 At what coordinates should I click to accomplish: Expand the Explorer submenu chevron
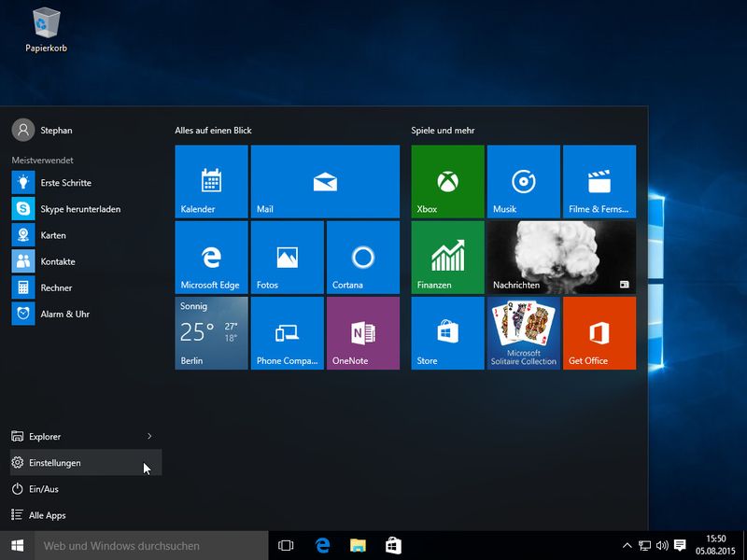point(149,436)
